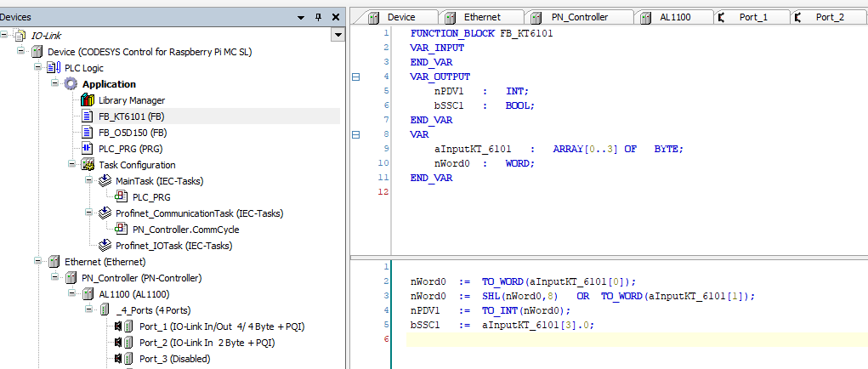Click the _4_Ports module icon
The height and width of the screenshot is (369, 868).
point(105,309)
